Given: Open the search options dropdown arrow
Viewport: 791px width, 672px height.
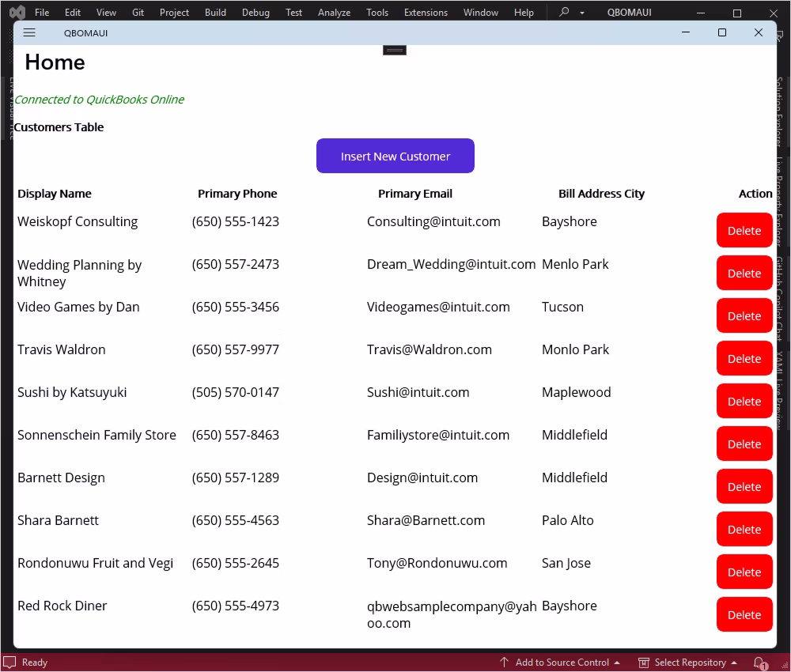Looking at the screenshot, I should [x=581, y=13].
